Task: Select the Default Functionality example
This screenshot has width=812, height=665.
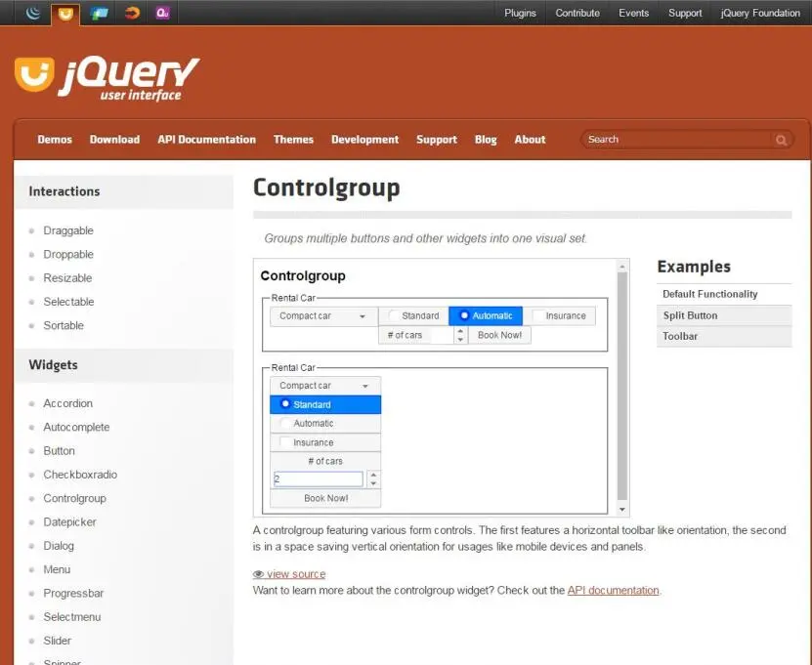Action: 724,294
